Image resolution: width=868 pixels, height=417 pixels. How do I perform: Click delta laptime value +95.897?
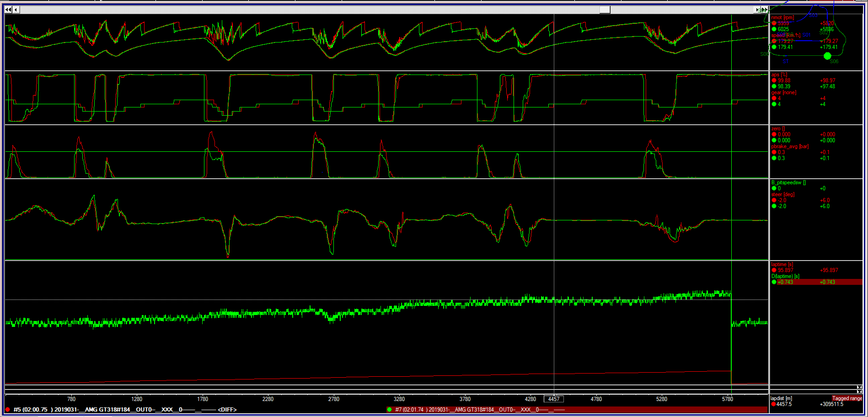tap(829, 270)
